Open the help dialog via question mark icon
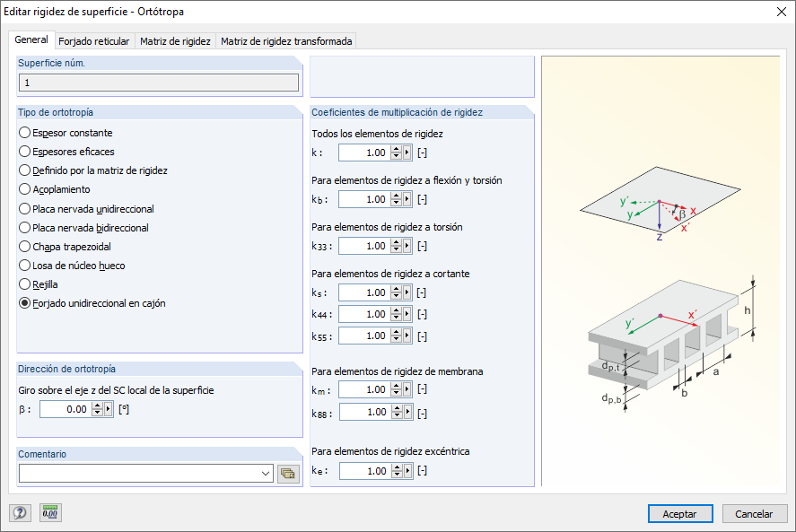This screenshot has height=532, width=796. pos(20,512)
